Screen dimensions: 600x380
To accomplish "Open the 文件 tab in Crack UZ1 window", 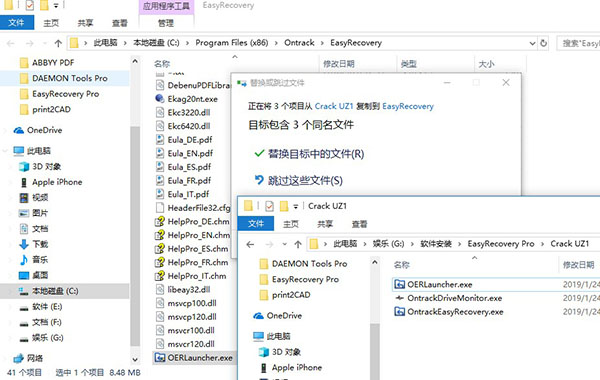I will pyautogui.click(x=256, y=223).
